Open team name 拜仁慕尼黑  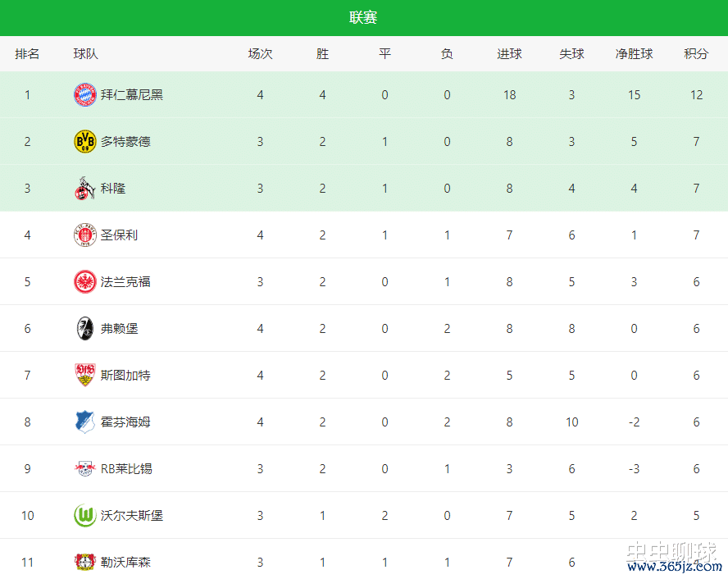[132, 94]
